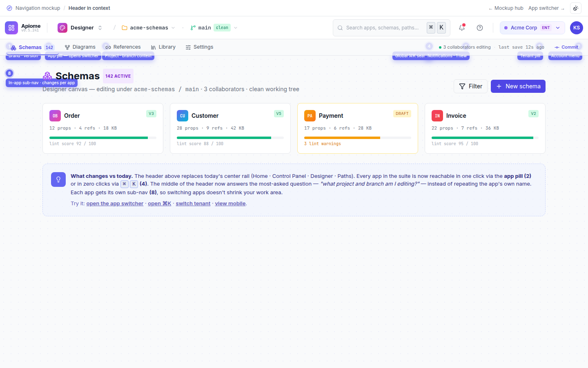Click the V3 badge on the Order card
Image resolution: width=588 pixels, height=368 pixels.
point(151,114)
